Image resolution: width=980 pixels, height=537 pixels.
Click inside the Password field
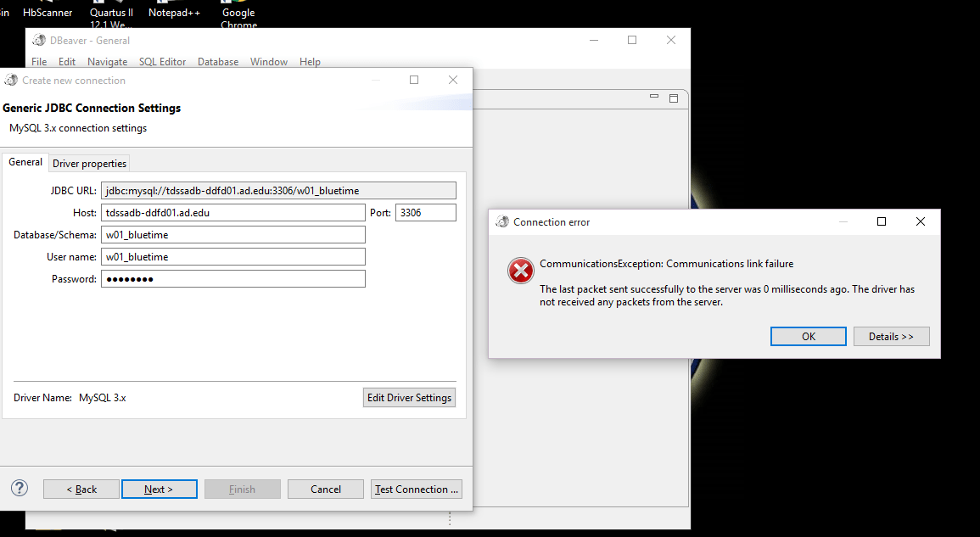click(234, 278)
